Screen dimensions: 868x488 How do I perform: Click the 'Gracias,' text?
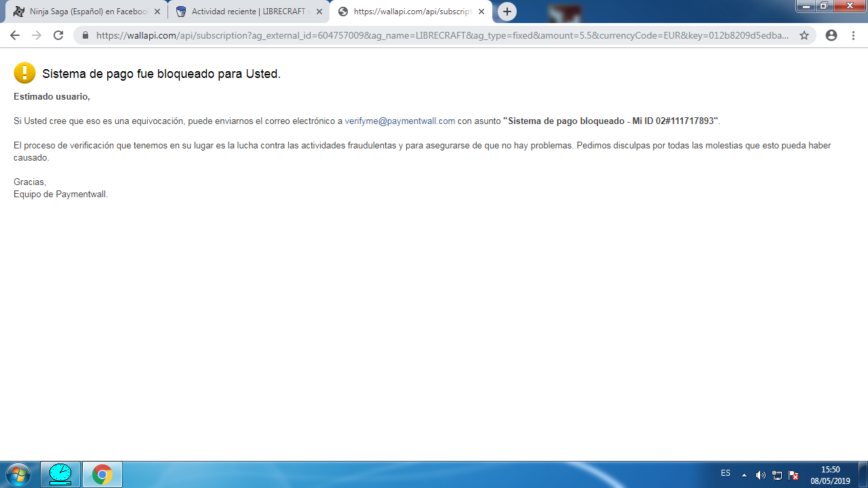pyautogui.click(x=30, y=182)
